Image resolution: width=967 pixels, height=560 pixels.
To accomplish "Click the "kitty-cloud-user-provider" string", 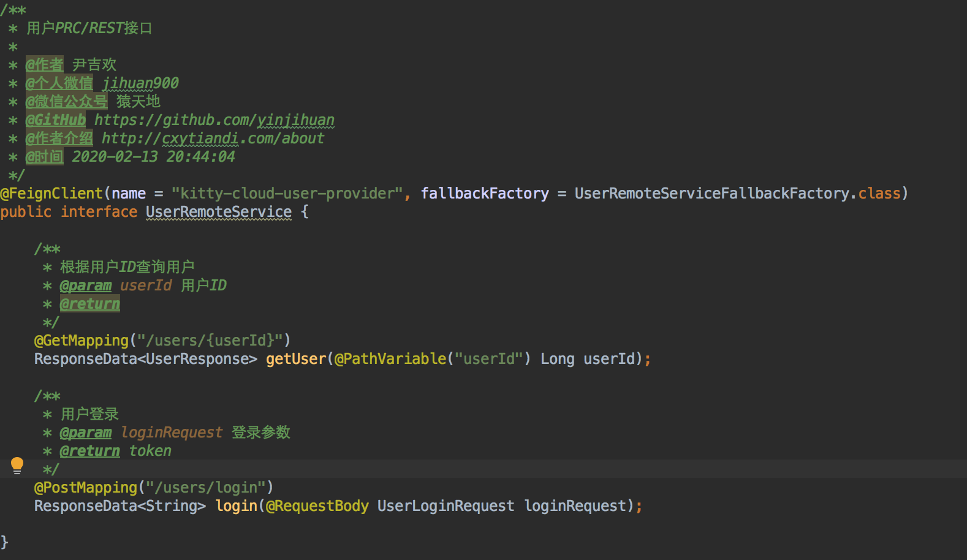I will (287, 194).
